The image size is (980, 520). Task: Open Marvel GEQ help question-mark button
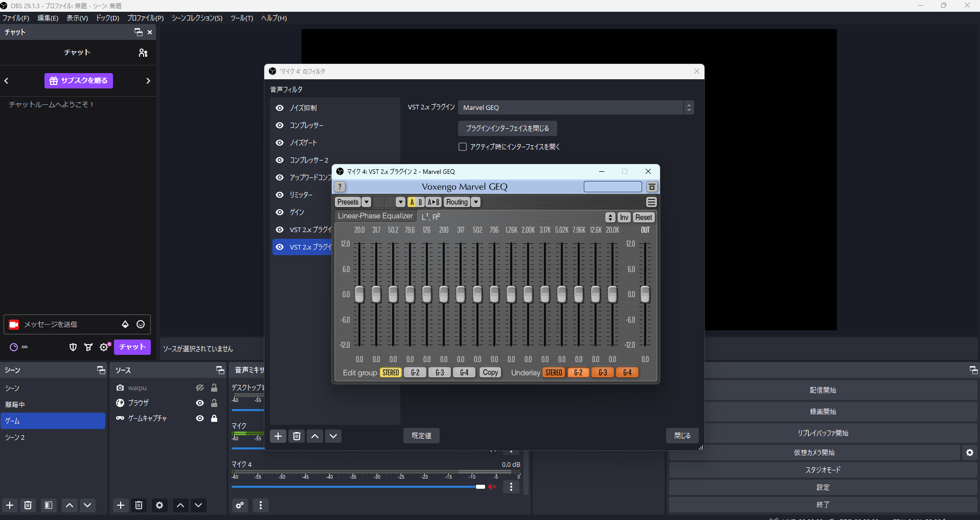coord(340,187)
